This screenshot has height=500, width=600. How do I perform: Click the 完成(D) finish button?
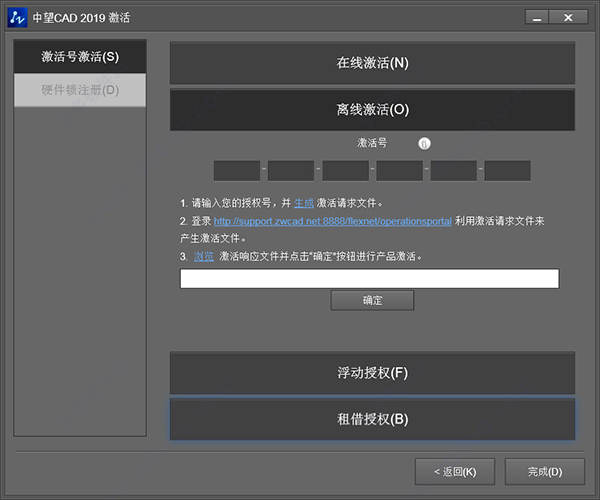click(545, 472)
